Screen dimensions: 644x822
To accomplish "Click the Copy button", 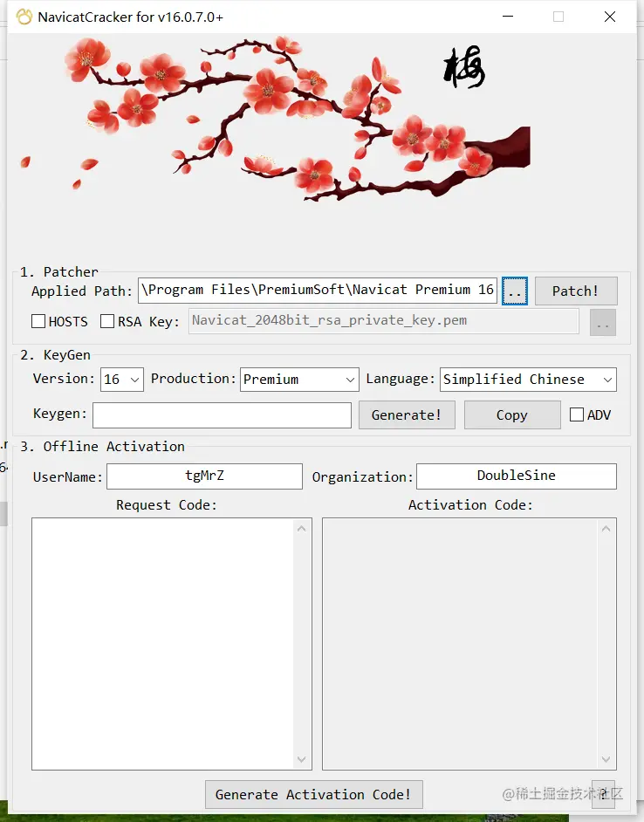I will coord(512,415).
